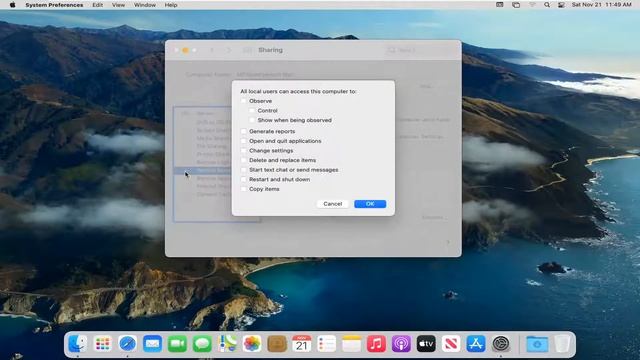Open Reminders from the Dock
Screen dimensions: 640x360
(327, 344)
